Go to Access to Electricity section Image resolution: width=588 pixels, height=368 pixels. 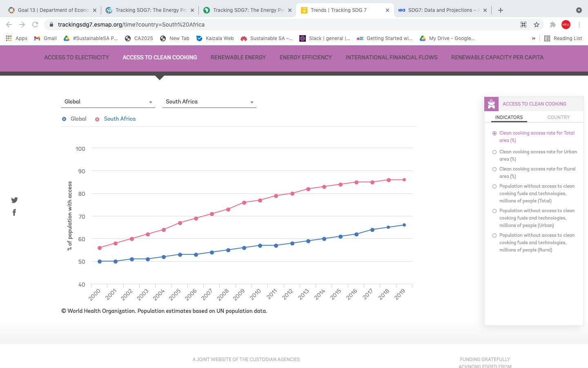point(77,58)
